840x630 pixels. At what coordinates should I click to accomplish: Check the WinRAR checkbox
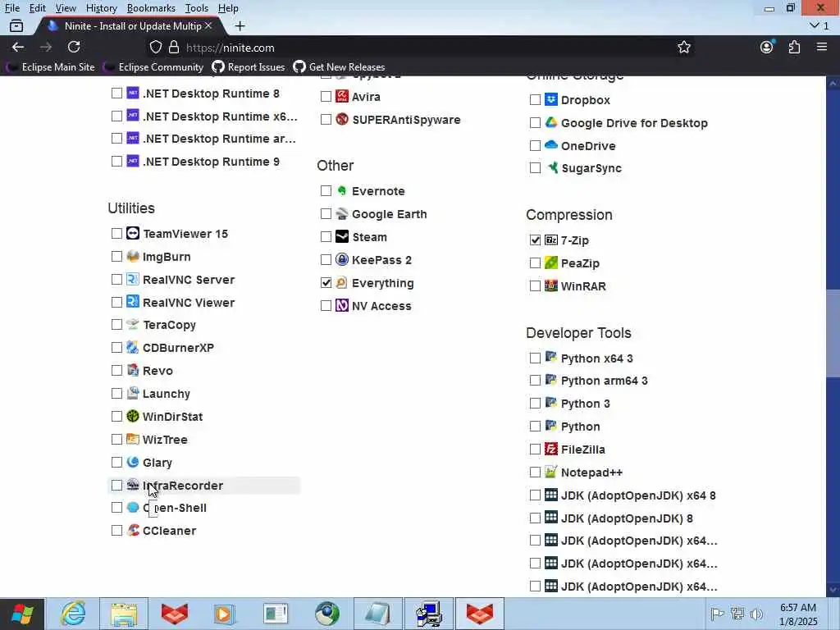click(x=535, y=286)
